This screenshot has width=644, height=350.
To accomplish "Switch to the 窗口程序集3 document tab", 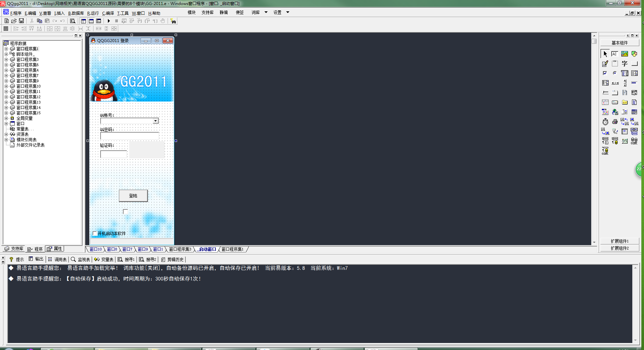I will tap(180, 249).
